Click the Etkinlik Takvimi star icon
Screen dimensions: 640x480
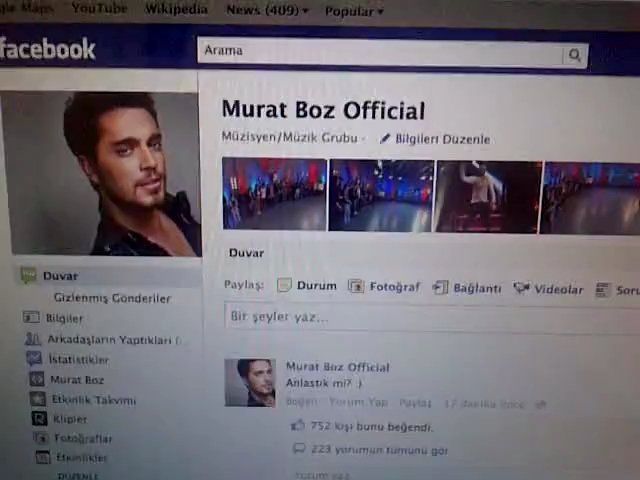[x=38, y=399]
